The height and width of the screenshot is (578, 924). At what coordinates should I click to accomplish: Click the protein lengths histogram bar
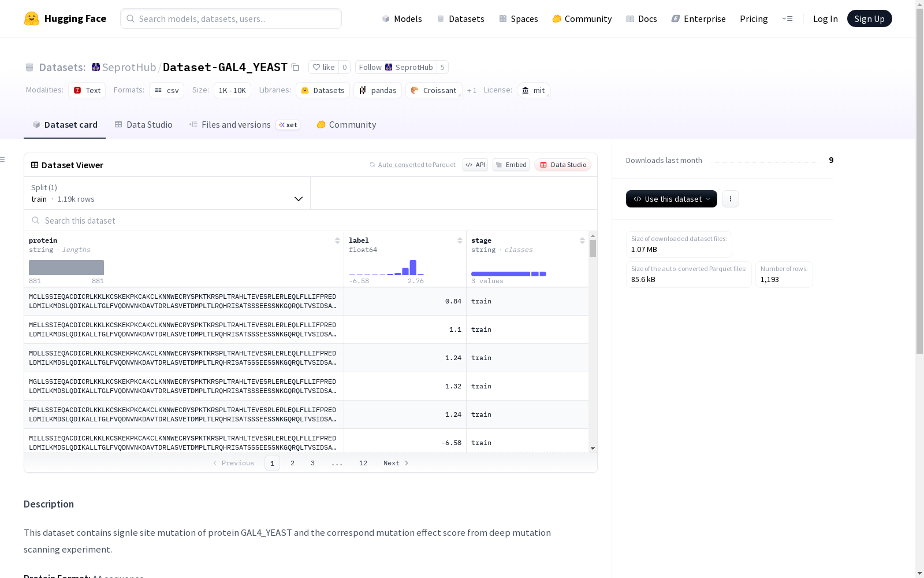(x=66, y=268)
